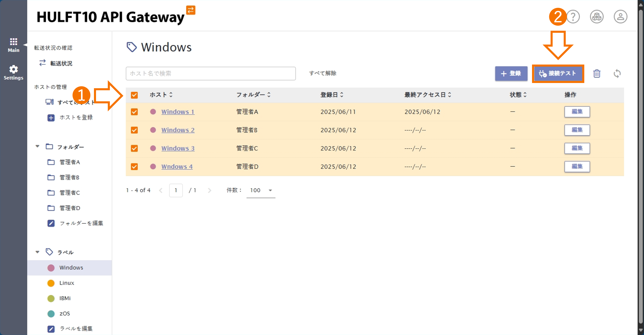Select the Linux label item

66,283
